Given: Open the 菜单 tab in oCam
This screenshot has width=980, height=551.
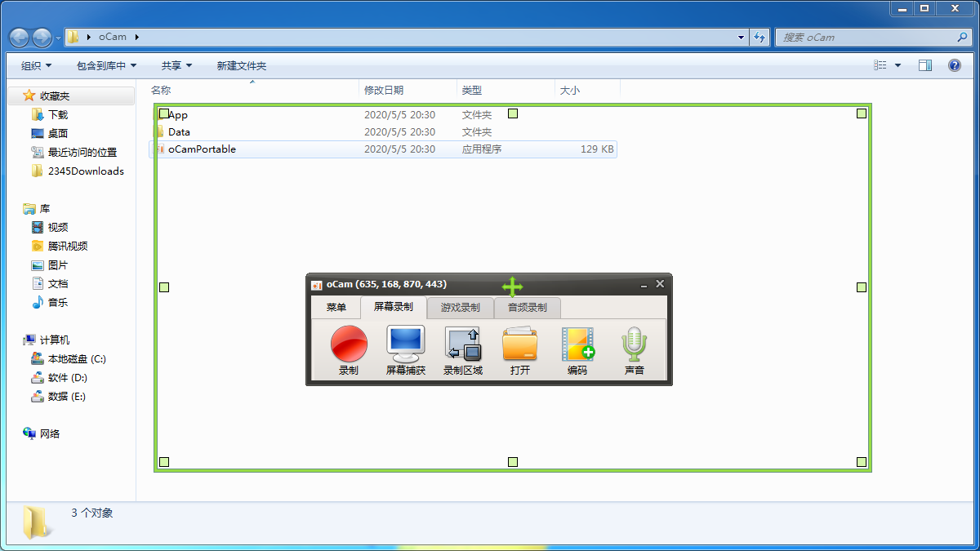Looking at the screenshot, I should coord(336,308).
